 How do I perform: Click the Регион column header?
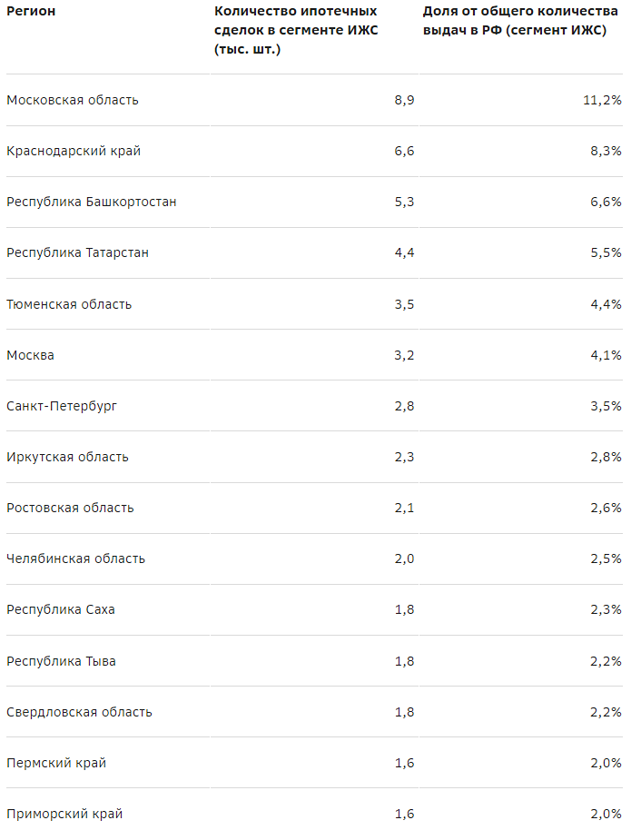(31, 12)
